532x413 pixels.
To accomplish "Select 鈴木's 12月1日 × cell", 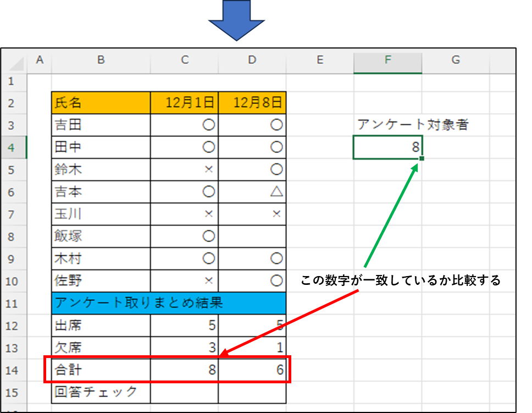I will coord(184,169).
